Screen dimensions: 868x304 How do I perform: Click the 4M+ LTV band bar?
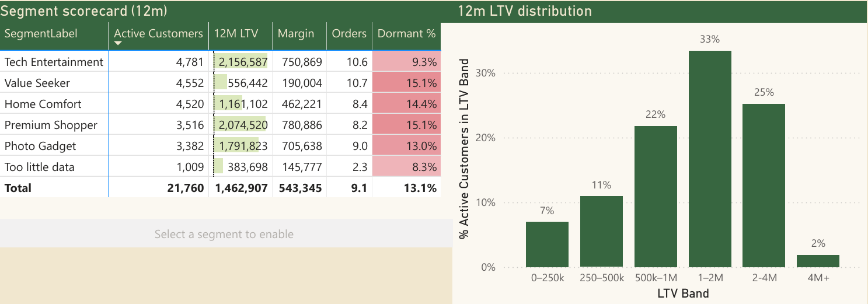(818, 261)
